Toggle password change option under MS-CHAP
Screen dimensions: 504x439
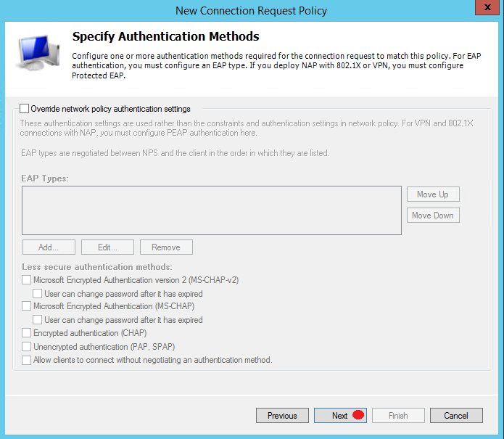point(37,320)
